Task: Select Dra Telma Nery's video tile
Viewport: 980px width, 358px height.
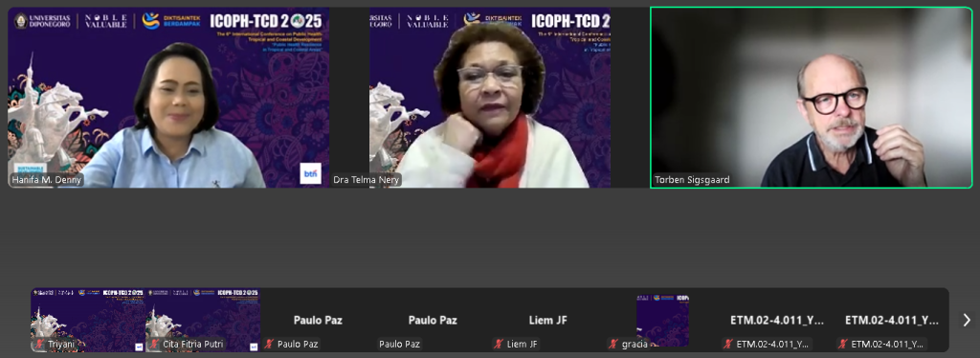Action: pos(490,98)
